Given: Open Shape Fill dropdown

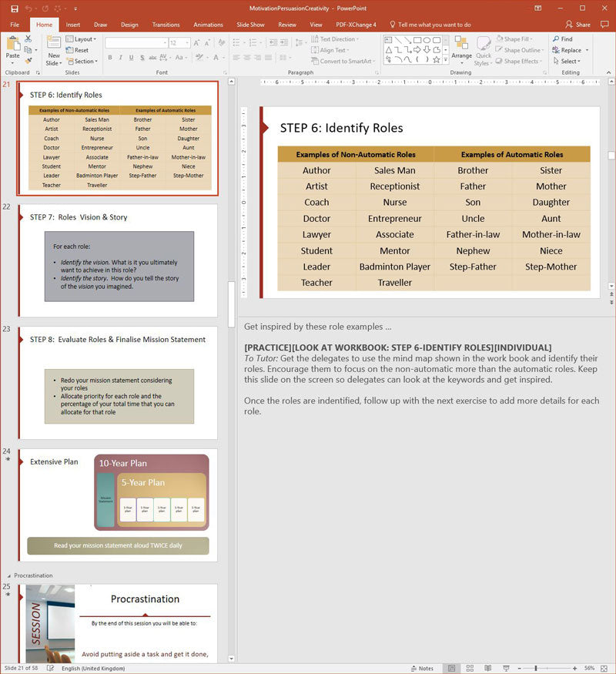Looking at the screenshot, I should 514,39.
